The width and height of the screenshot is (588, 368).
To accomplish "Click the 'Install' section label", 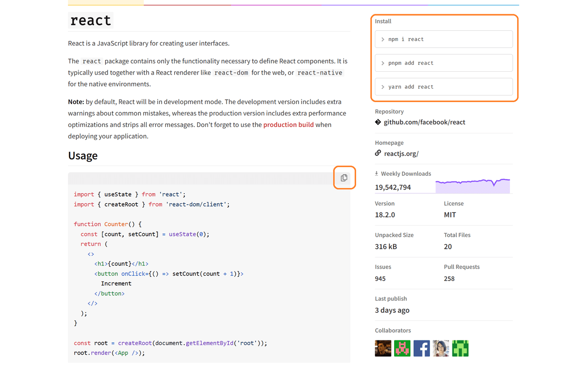I will point(383,21).
